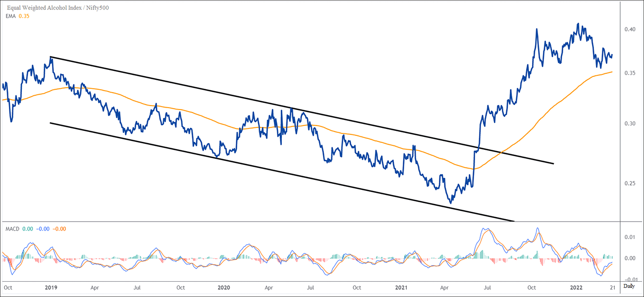Click the blue MACD line value
Image resolution: width=644 pixels, height=297 pixels.
click(x=44, y=229)
